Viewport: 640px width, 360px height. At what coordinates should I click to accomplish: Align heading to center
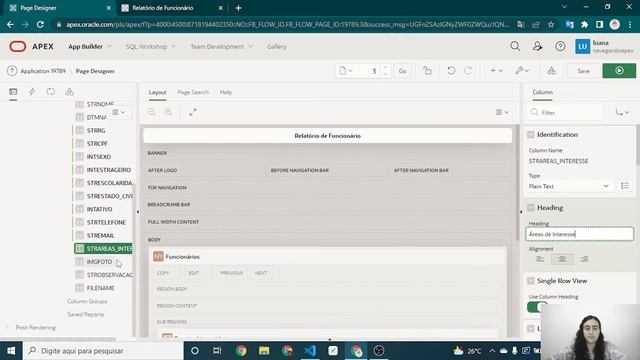(x=562, y=259)
